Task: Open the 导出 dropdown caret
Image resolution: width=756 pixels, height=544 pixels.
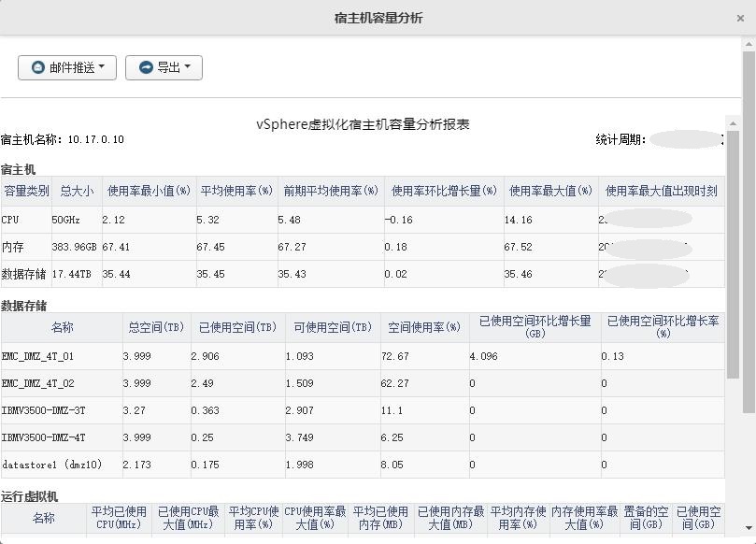Action: tap(188, 67)
